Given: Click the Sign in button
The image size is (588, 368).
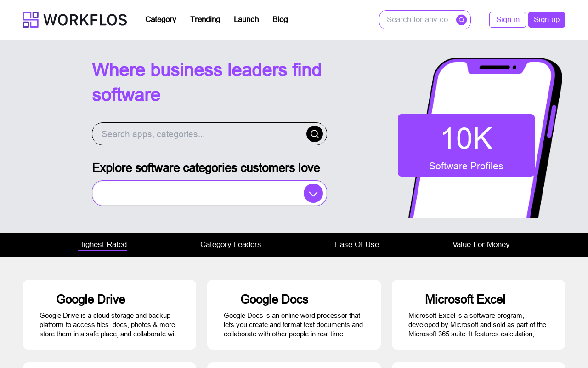Looking at the screenshot, I should click(508, 20).
